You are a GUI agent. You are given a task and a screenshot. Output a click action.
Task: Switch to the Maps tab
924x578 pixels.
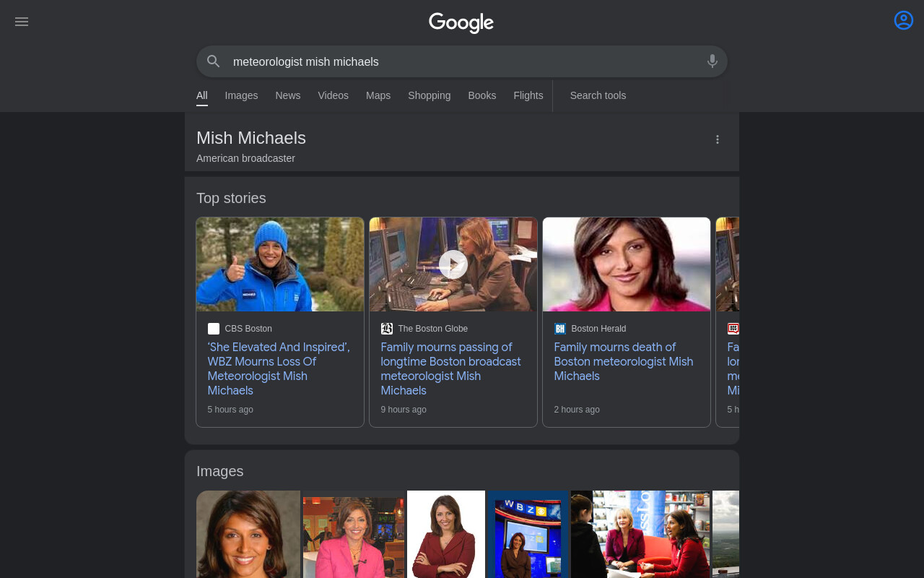[378, 95]
